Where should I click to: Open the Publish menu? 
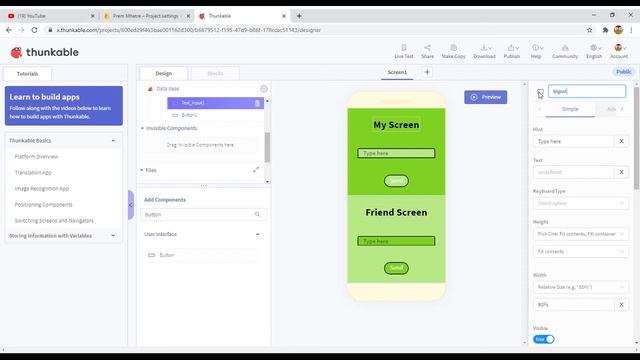[511, 51]
